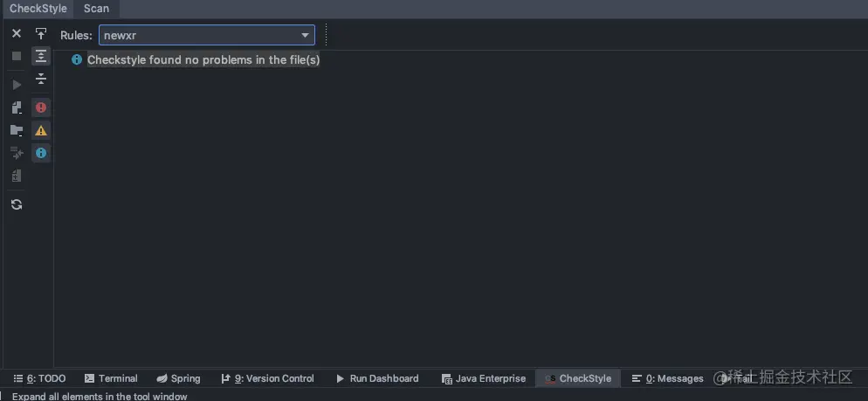Open the 0: Messages tool window
This screenshot has width=868, height=401.
(x=668, y=379)
